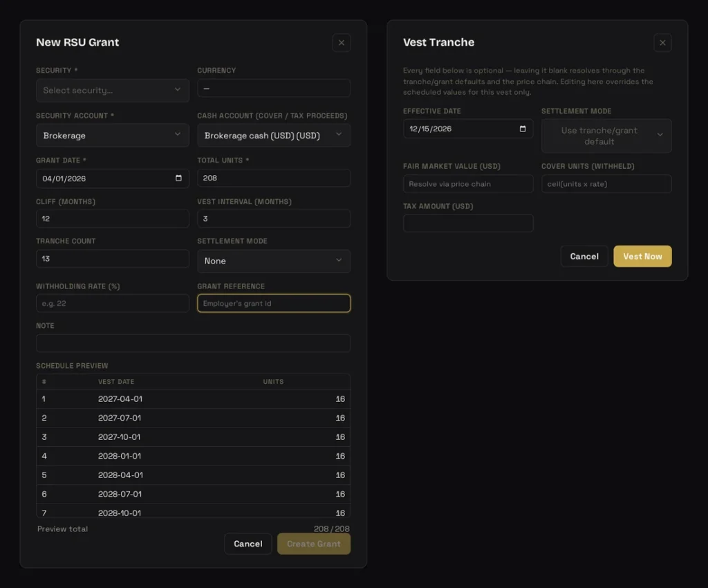Click the 208 / 208 preview total value
The width and height of the screenshot is (708, 588).
tap(331, 529)
